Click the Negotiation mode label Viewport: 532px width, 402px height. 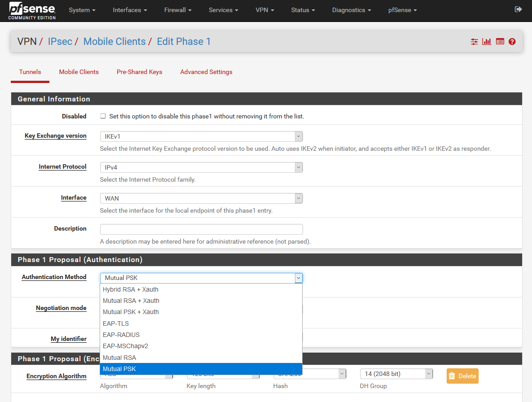coord(61,308)
